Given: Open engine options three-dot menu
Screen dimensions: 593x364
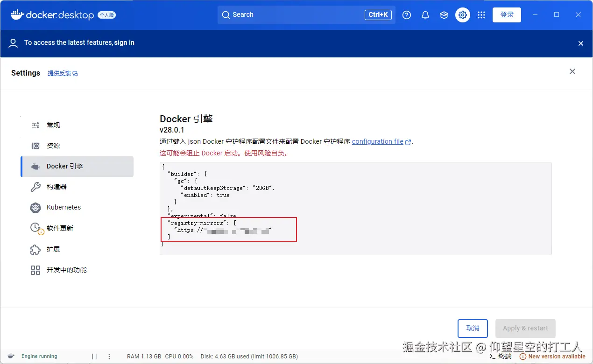Looking at the screenshot, I should (x=109, y=357).
